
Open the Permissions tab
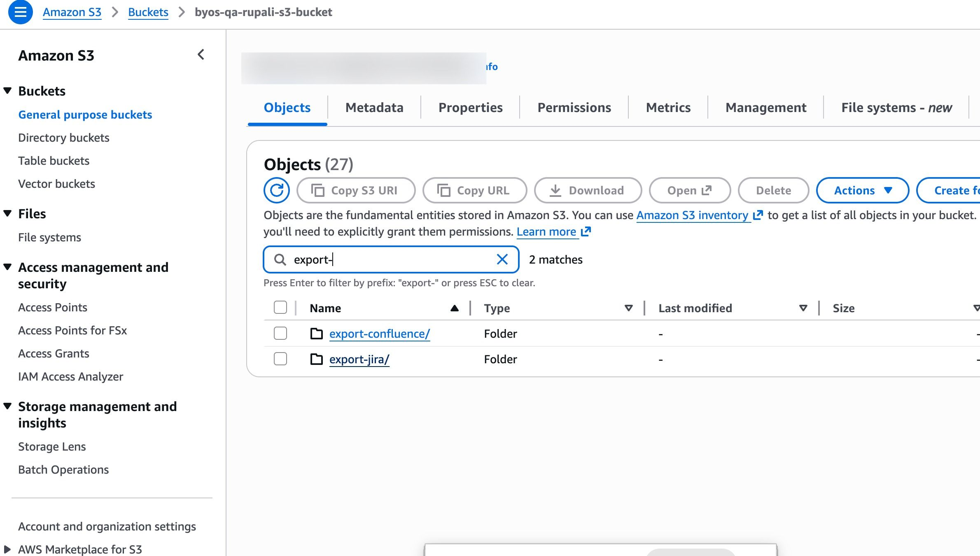(x=574, y=107)
